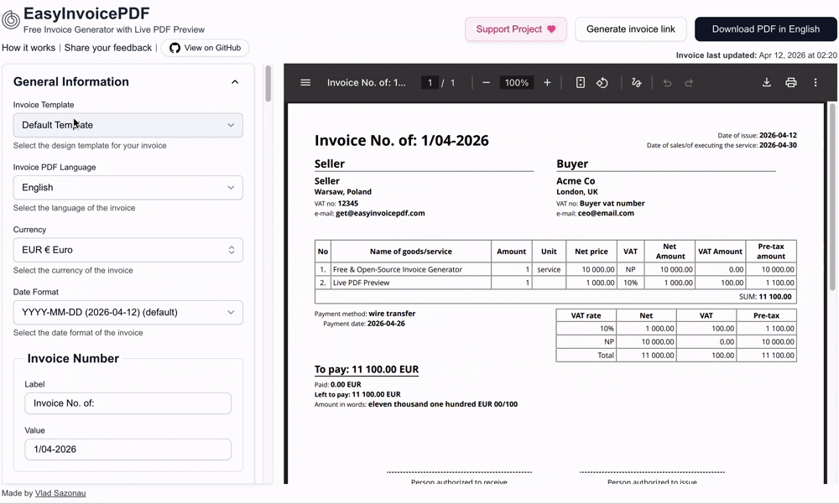Click the form panel scrollbar
Screen dimensions: 839x504
[268, 84]
